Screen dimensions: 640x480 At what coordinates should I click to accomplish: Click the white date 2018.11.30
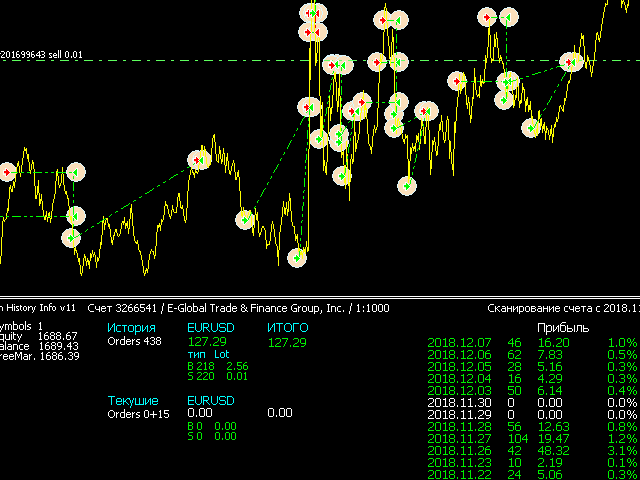coord(459,402)
